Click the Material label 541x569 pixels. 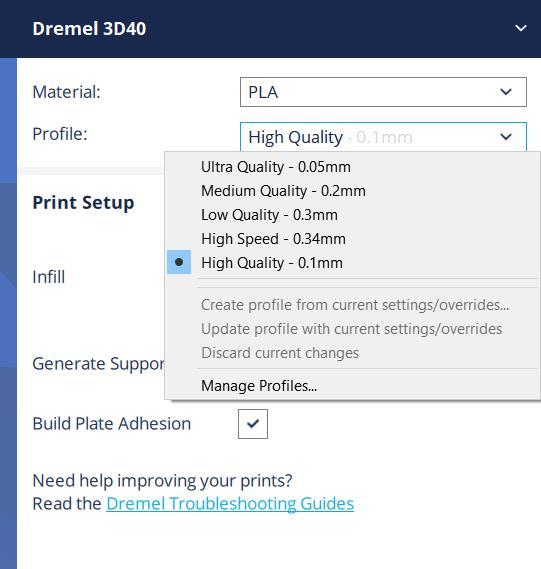66,92
